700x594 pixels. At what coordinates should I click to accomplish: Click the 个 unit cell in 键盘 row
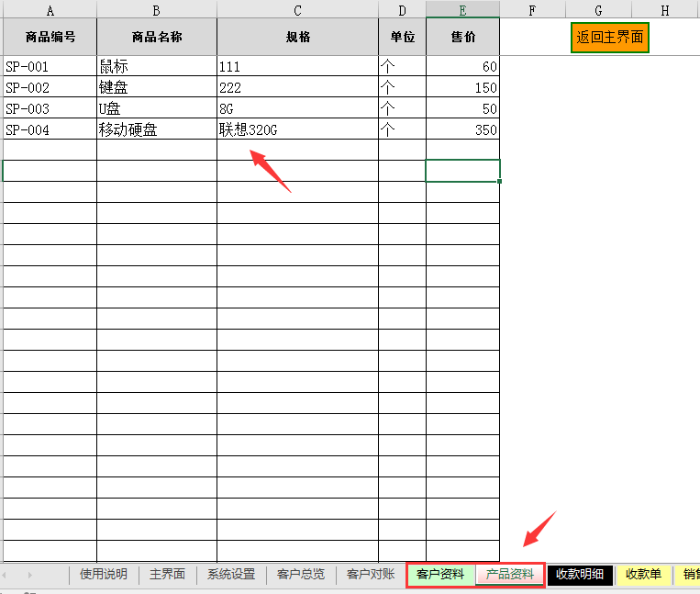[402, 87]
